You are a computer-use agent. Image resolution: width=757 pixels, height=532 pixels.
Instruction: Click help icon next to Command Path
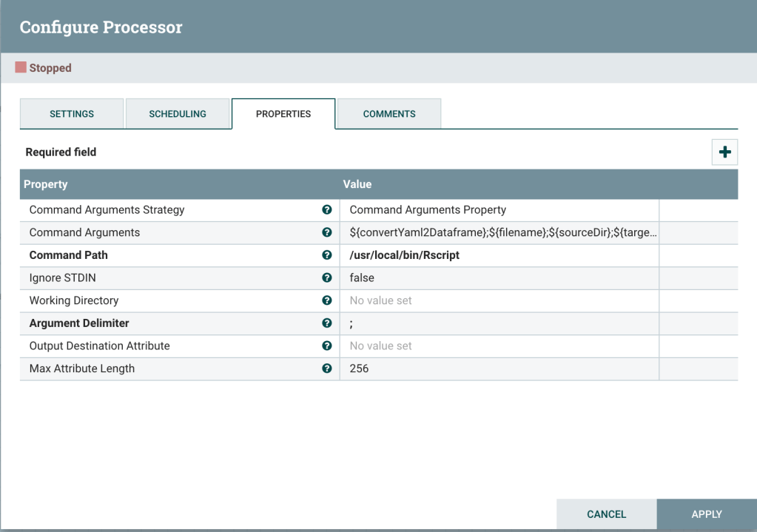point(327,255)
